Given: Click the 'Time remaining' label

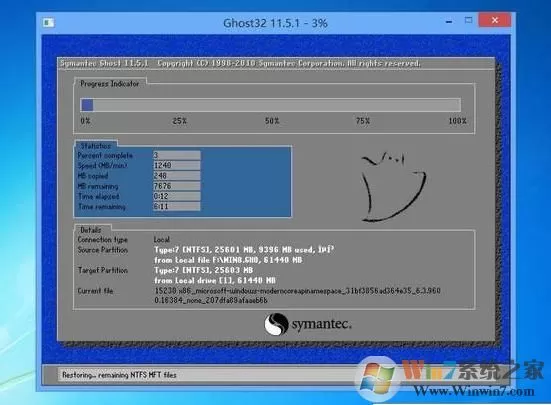Looking at the screenshot, I should (102, 207).
